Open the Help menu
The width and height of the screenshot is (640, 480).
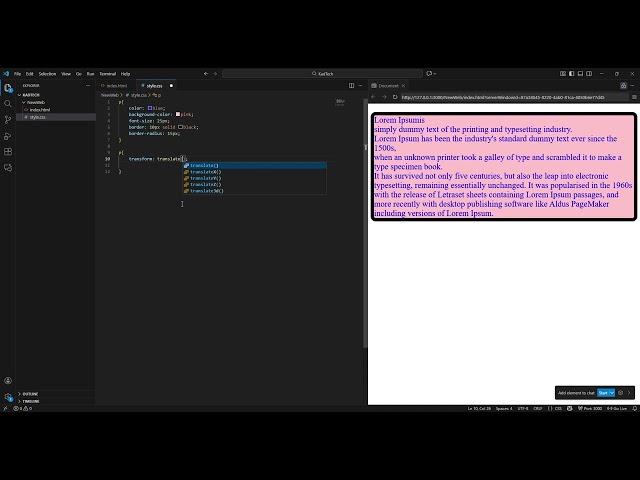pyautogui.click(x=125, y=74)
